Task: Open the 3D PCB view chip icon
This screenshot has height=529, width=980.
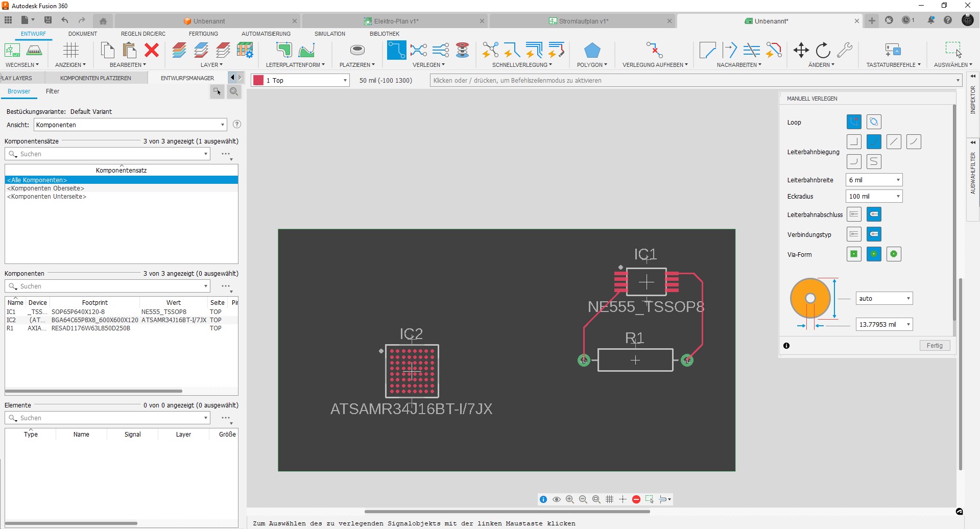Action: (34, 51)
